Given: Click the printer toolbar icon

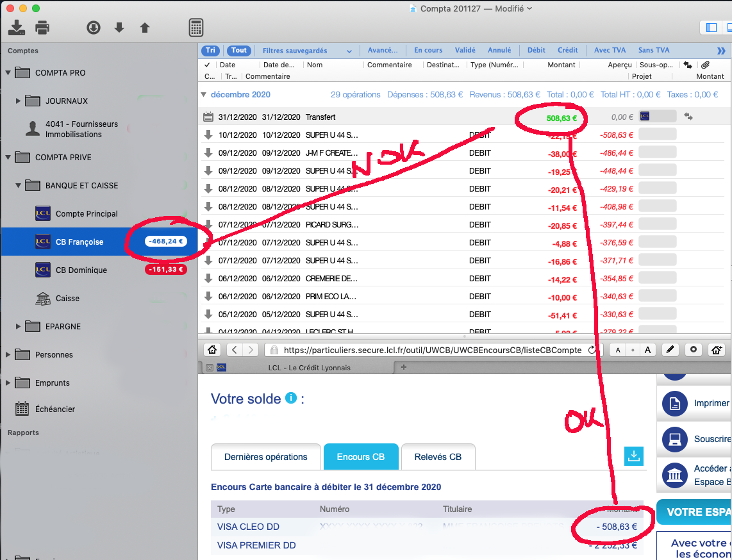Looking at the screenshot, I should (42, 28).
